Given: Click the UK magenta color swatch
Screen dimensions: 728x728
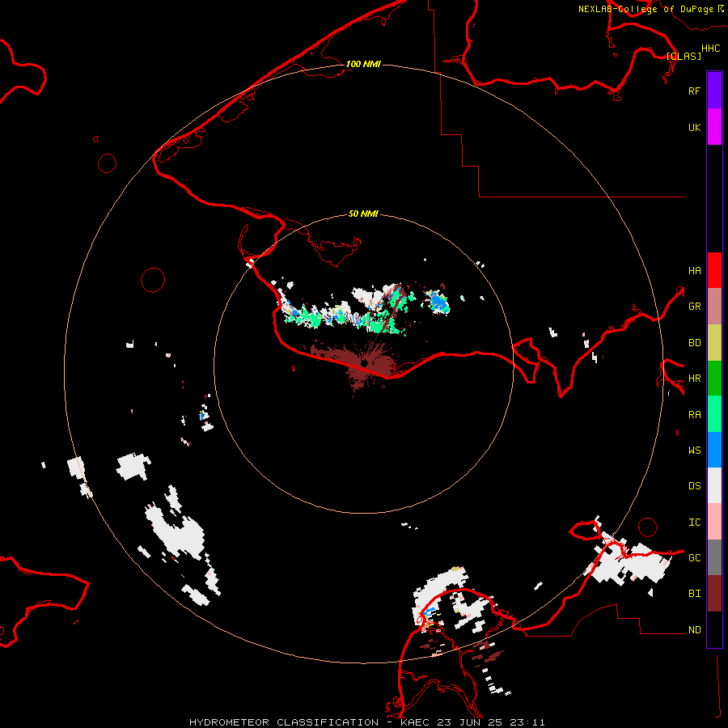Looking at the screenshot, I should click(714, 127).
